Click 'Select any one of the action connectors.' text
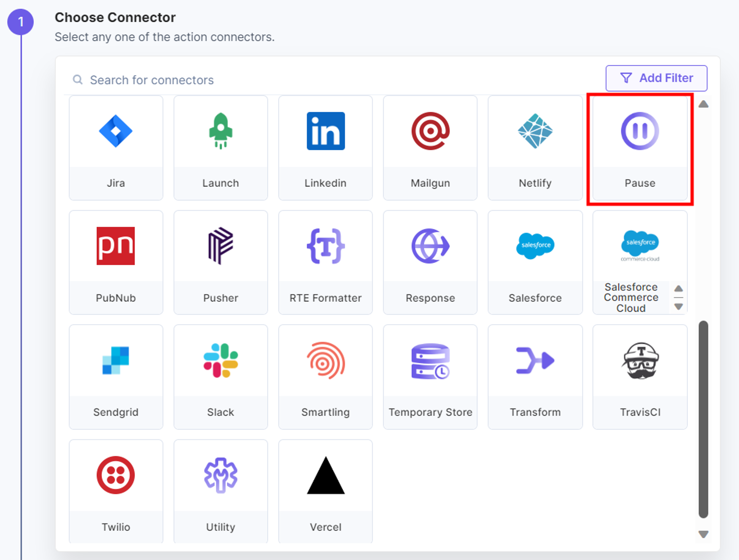The height and width of the screenshot is (560, 739). 164,37
